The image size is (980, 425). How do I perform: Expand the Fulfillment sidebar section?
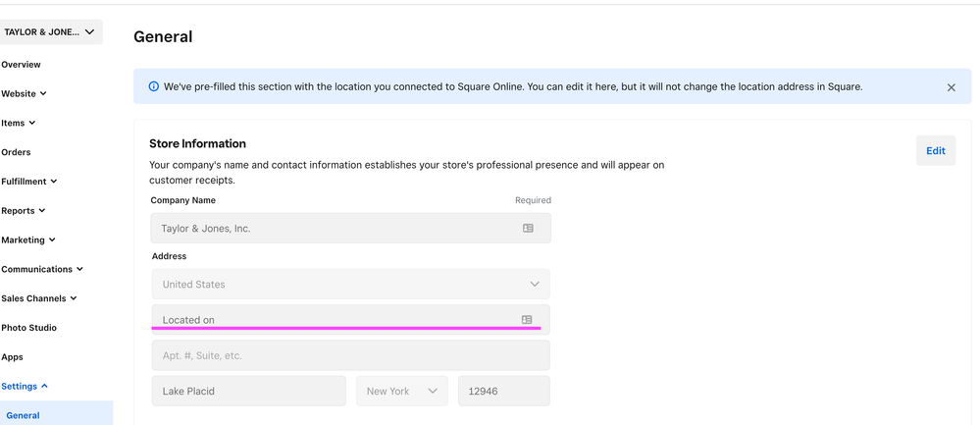pyautogui.click(x=29, y=182)
